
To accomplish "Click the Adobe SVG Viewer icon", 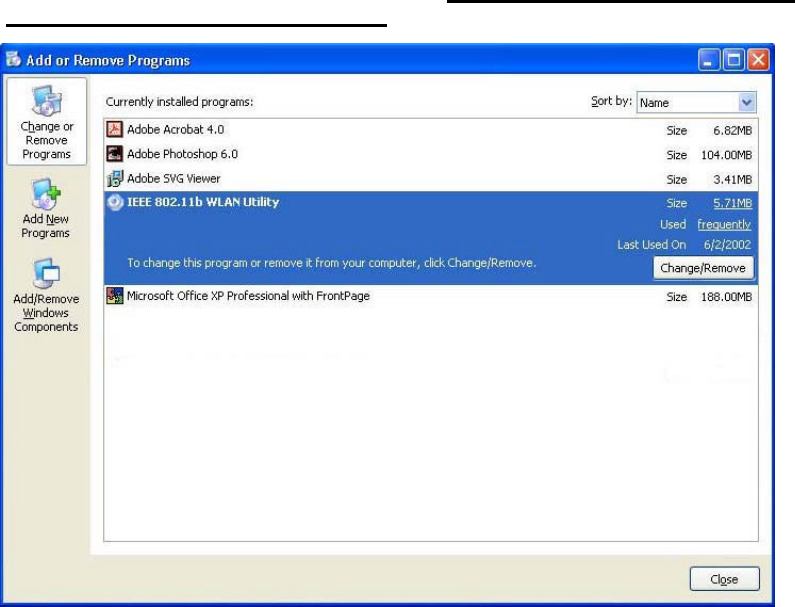I will point(115,178).
